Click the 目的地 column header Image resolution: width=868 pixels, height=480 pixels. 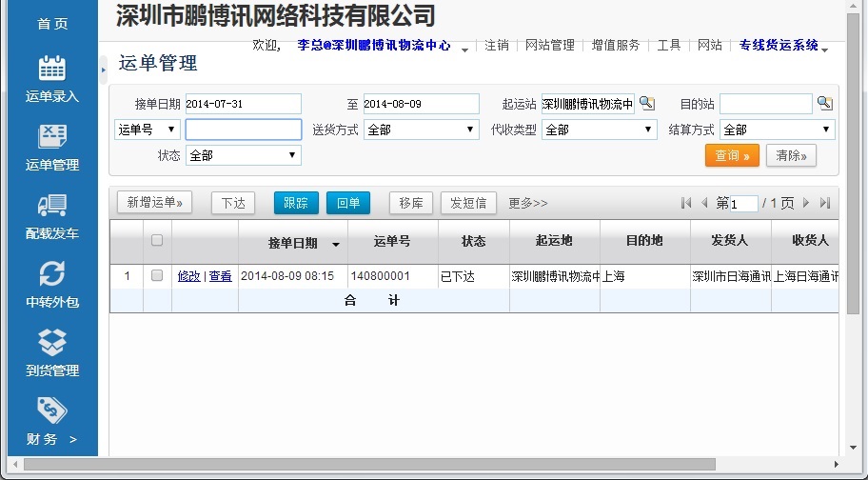tap(645, 241)
